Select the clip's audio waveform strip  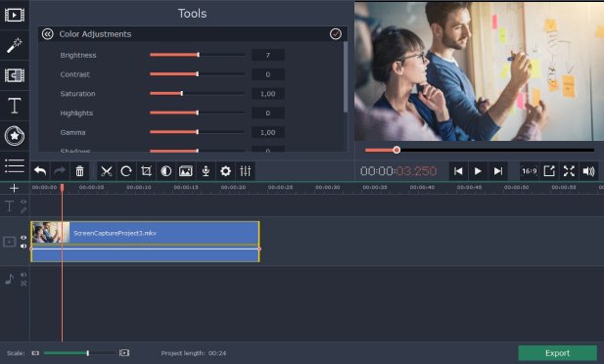(145, 253)
